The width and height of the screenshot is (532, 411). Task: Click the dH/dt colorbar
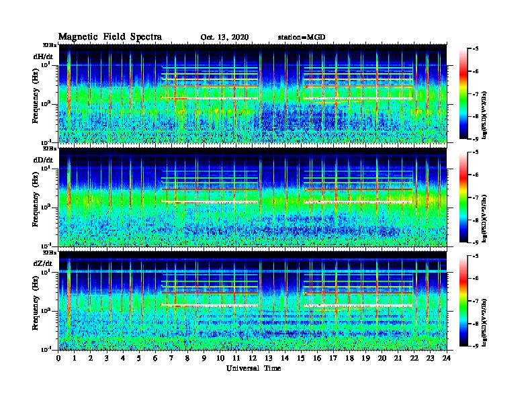click(x=463, y=94)
